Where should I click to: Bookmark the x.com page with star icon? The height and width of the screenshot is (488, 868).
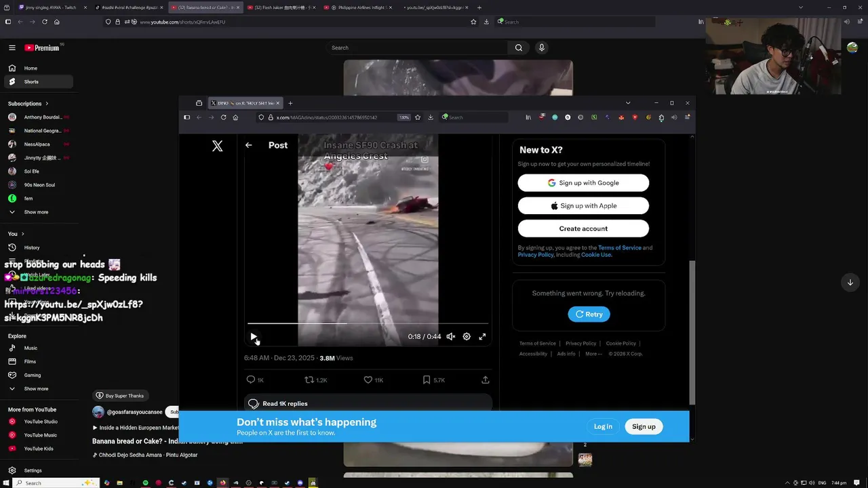click(x=418, y=117)
